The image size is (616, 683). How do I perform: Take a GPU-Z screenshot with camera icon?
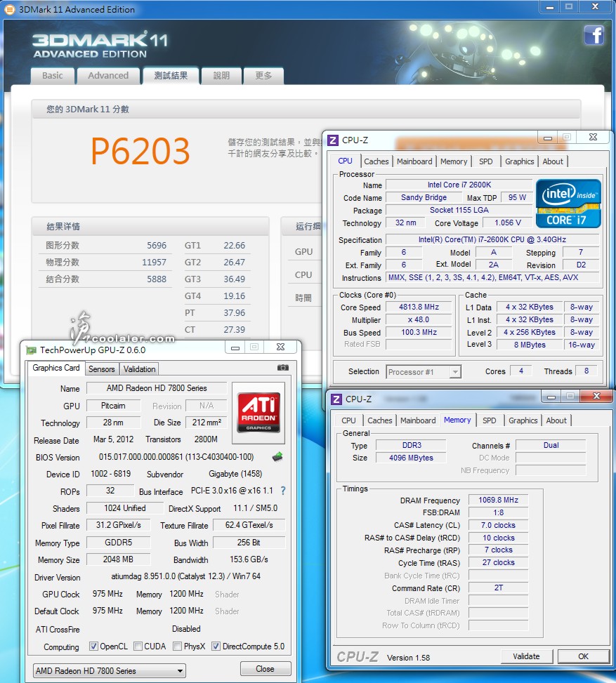283,368
